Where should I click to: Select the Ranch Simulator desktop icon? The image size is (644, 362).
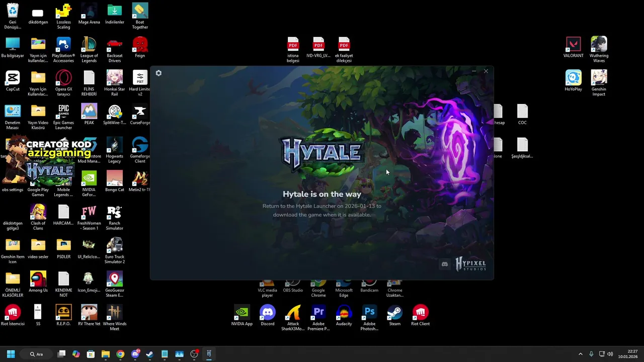point(114,217)
